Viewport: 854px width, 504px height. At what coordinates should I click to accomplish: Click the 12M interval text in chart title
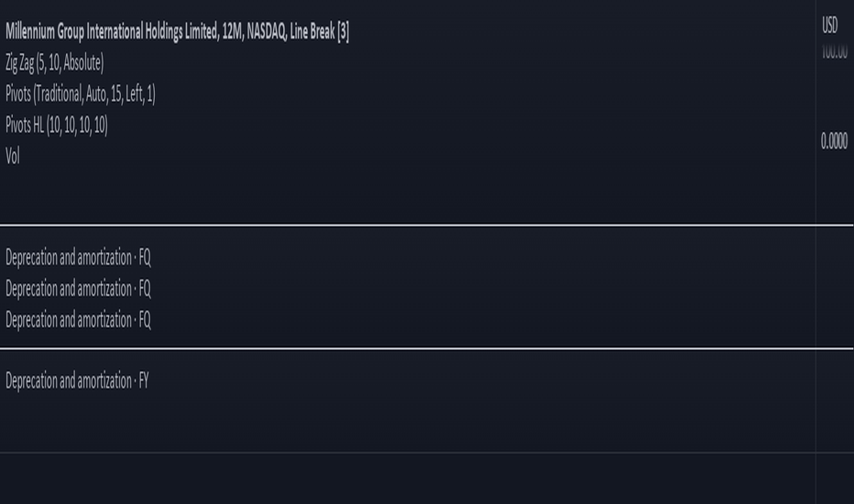click(x=232, y=31)
